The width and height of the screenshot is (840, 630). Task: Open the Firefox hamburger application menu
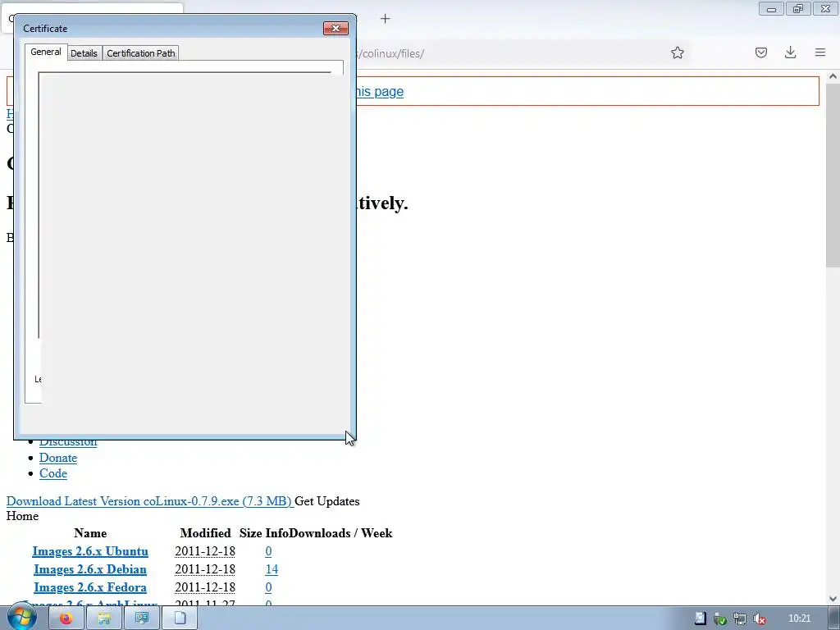tap(820, 52)
